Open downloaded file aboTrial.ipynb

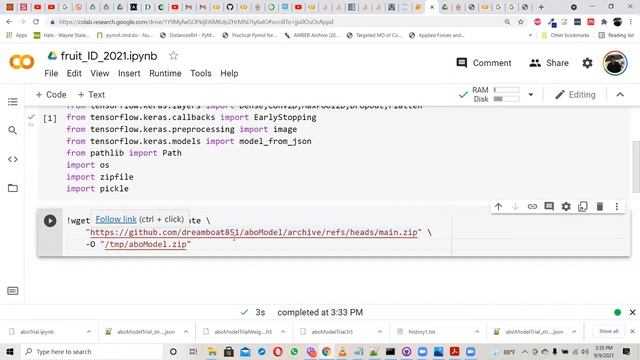[x=37, y=332]
